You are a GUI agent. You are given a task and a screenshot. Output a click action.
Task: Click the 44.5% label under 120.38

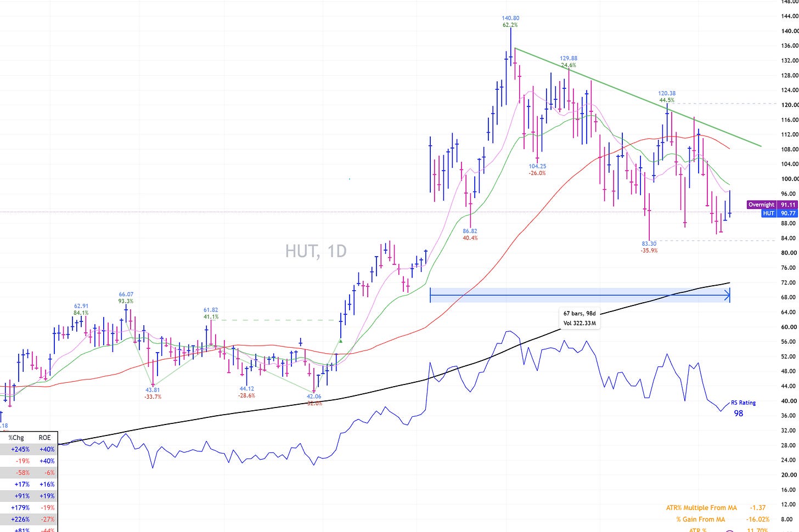pyautogui.click(x=667, y=100)
